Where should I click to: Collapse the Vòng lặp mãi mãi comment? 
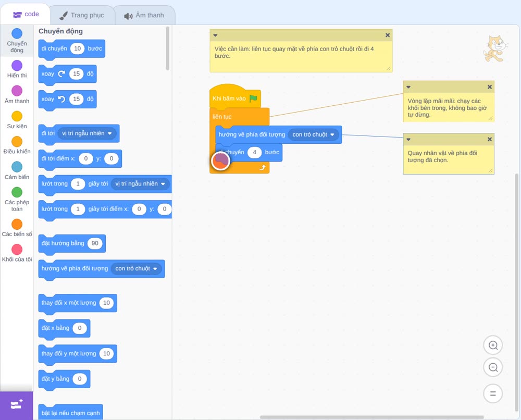(x=408, y=87)
